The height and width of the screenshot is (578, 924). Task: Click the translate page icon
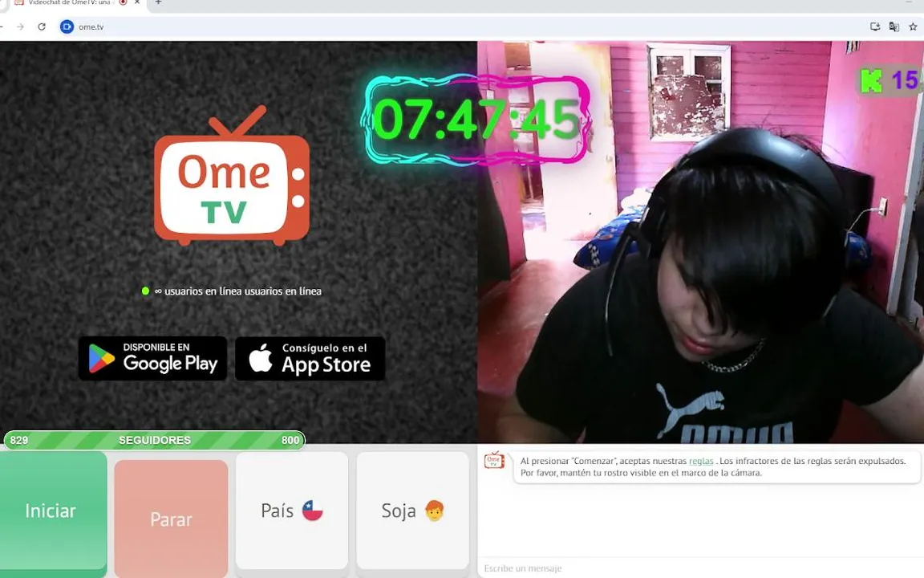tap(894, 26)
